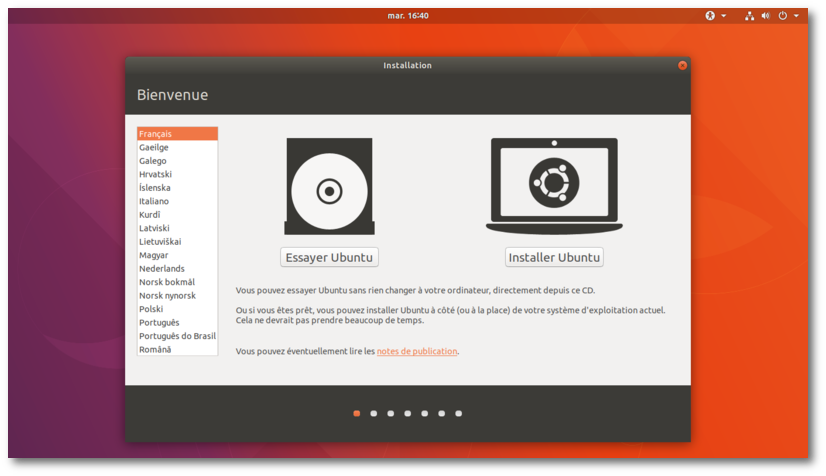Open the notes de publication link
This screenshot has height=476, width=826.
pos(417,351)
